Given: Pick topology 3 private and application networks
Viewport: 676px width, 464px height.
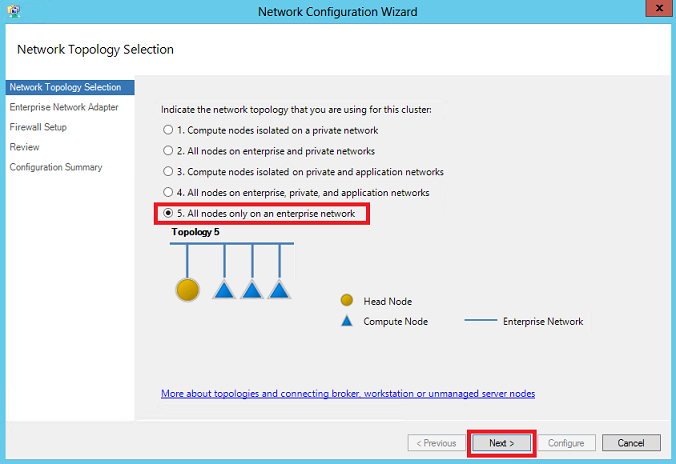Looking at the screenshot, I should 303,172.
